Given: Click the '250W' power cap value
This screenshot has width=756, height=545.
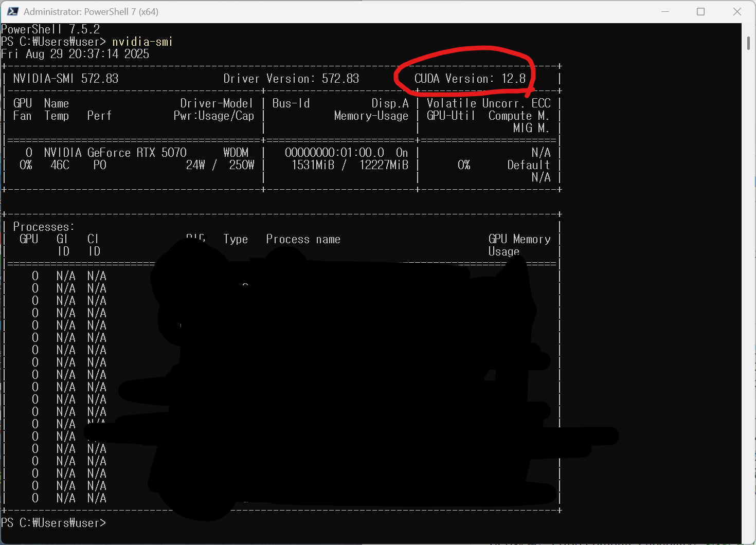Looking at the screenshot, I should coord(242,165).
